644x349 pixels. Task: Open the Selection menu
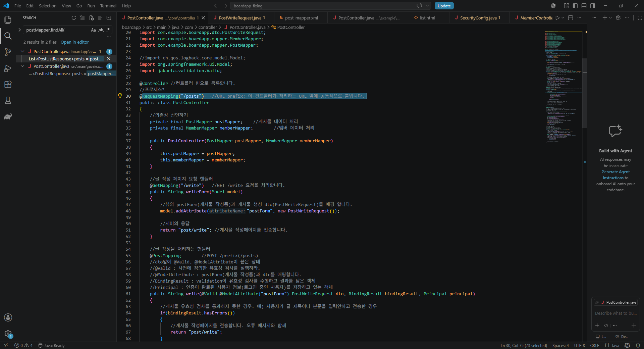click(x=48, y=6)
